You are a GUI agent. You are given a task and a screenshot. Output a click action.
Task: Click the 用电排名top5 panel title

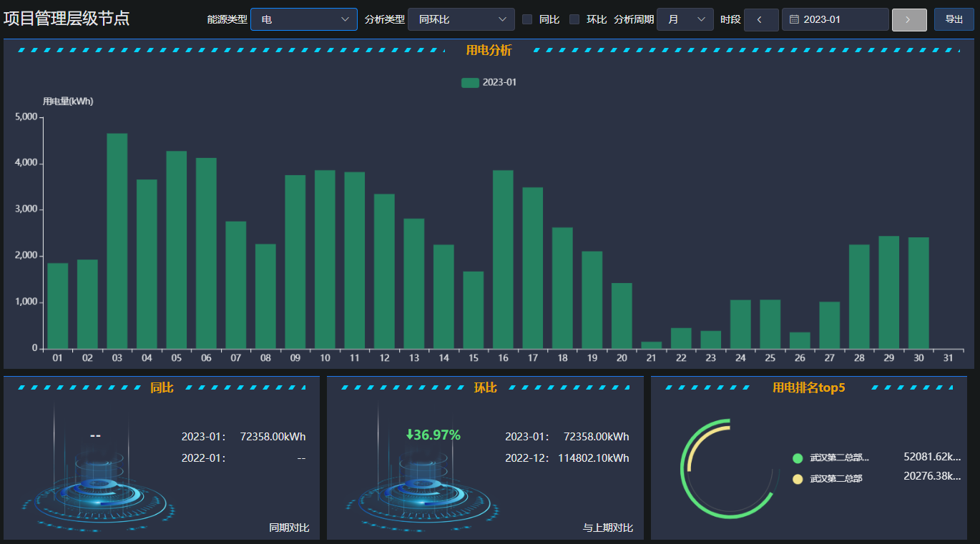click(x=809, y=387)
